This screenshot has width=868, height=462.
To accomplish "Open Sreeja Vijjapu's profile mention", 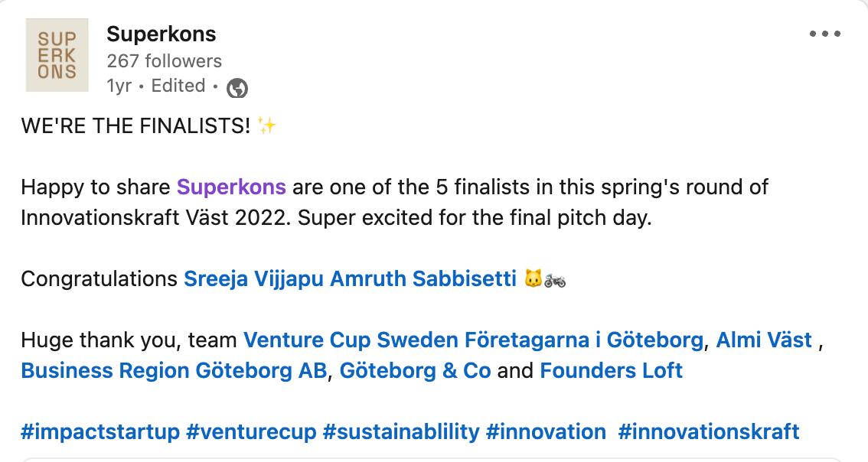I will point(254,279).
